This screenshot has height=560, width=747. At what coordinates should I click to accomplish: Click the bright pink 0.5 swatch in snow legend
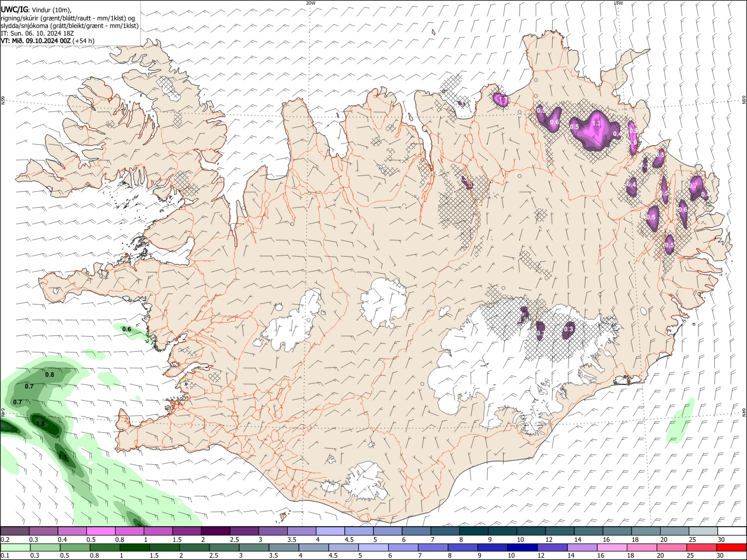coord(100,531)
